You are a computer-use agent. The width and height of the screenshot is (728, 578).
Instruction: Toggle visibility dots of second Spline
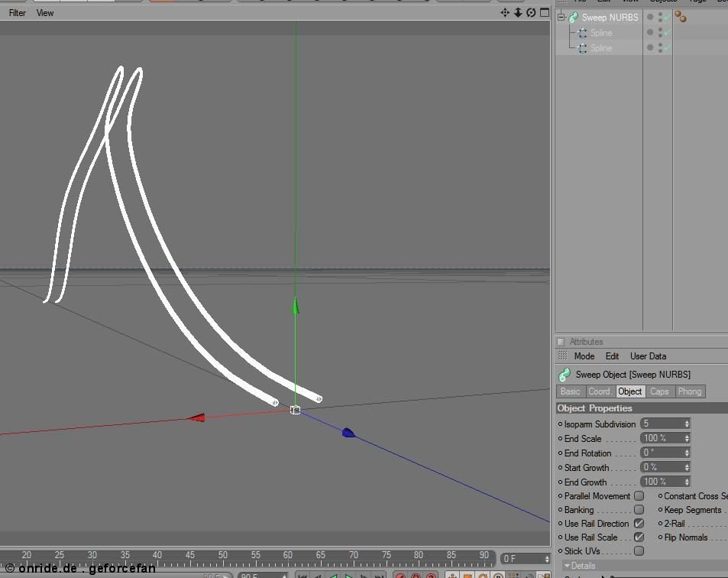click(x=660, y=48)
